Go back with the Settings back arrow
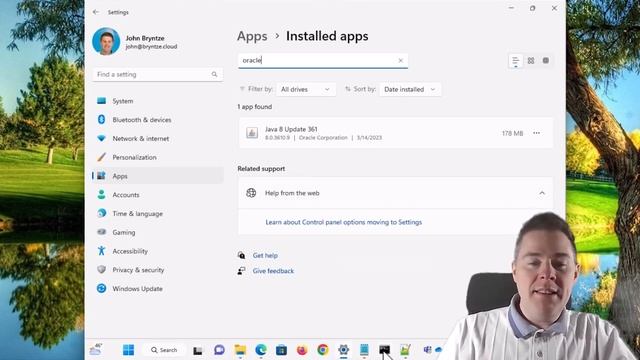This screenshot has width=640, height=360. tap(96, 12)
